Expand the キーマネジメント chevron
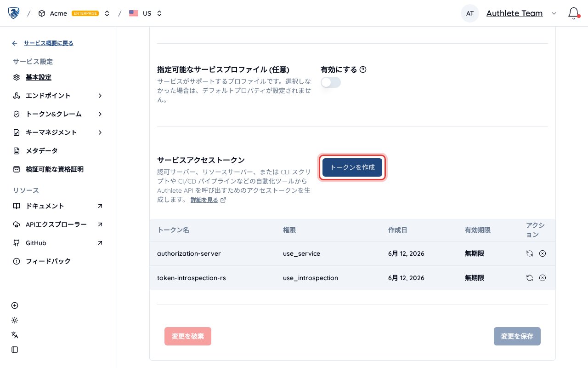The height and width of the screenshot is (368, 588). click(x=100, y=132)
